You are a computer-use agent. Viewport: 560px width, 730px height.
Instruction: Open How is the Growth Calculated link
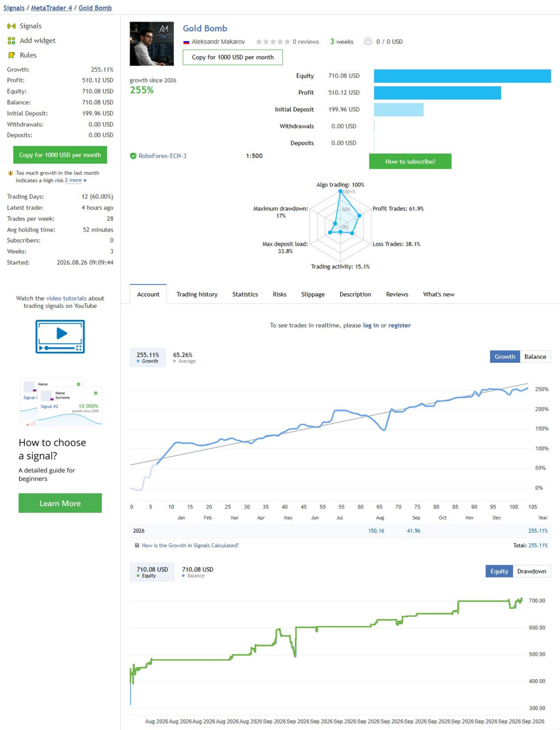[190, 546]
